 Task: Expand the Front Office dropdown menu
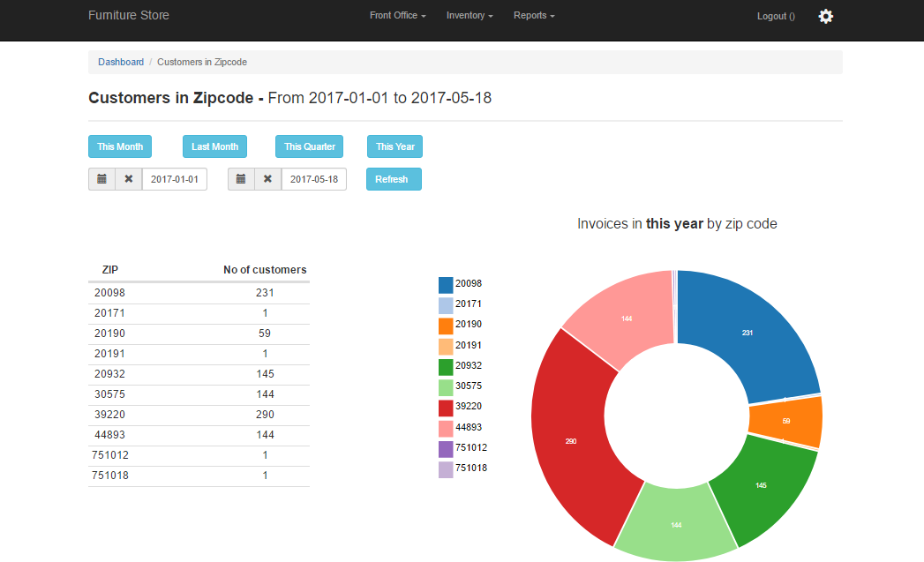pos(397,16)
